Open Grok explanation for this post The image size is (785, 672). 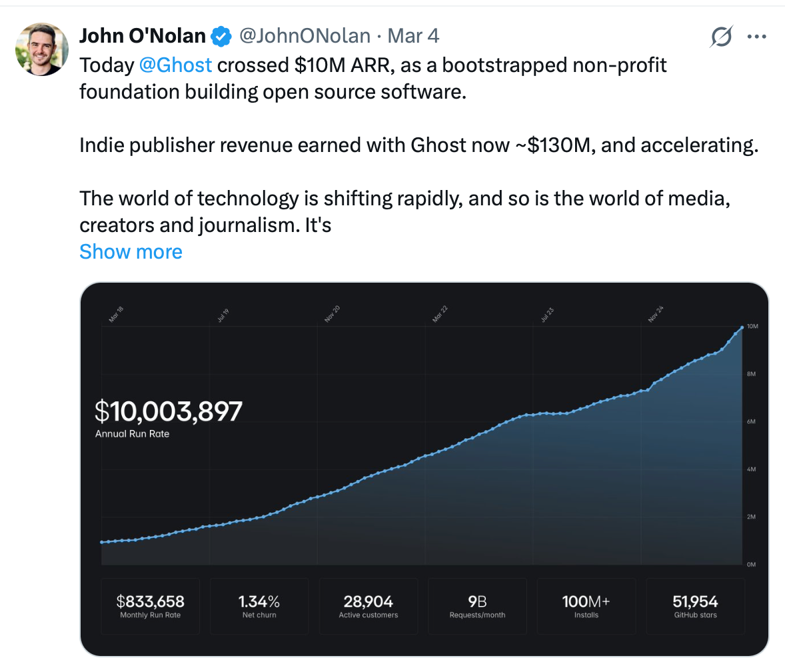(722, 37)
